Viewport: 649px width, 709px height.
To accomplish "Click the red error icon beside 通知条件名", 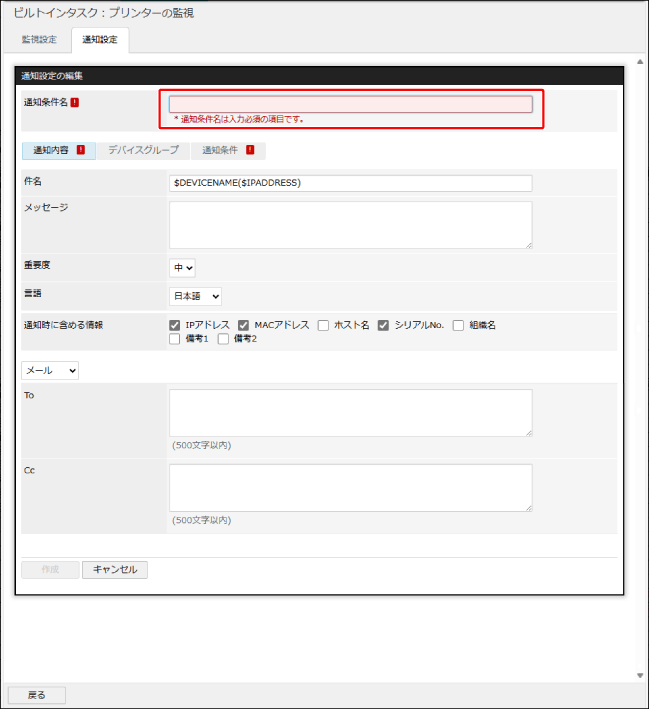I will pyautogui.click(x=75, y=102).
